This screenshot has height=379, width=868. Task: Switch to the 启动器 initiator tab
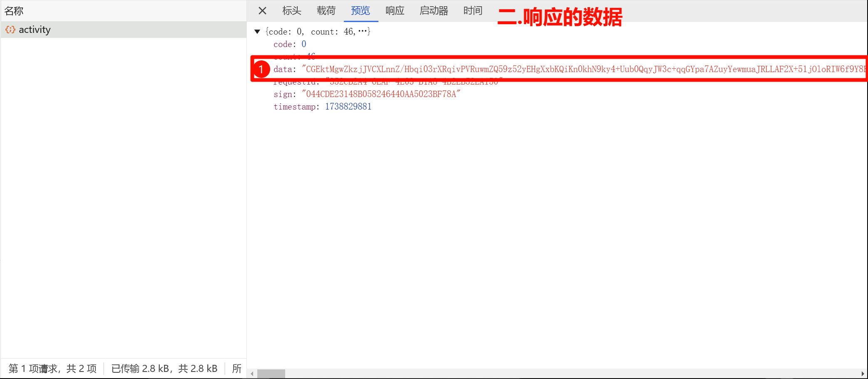(434, 11)
